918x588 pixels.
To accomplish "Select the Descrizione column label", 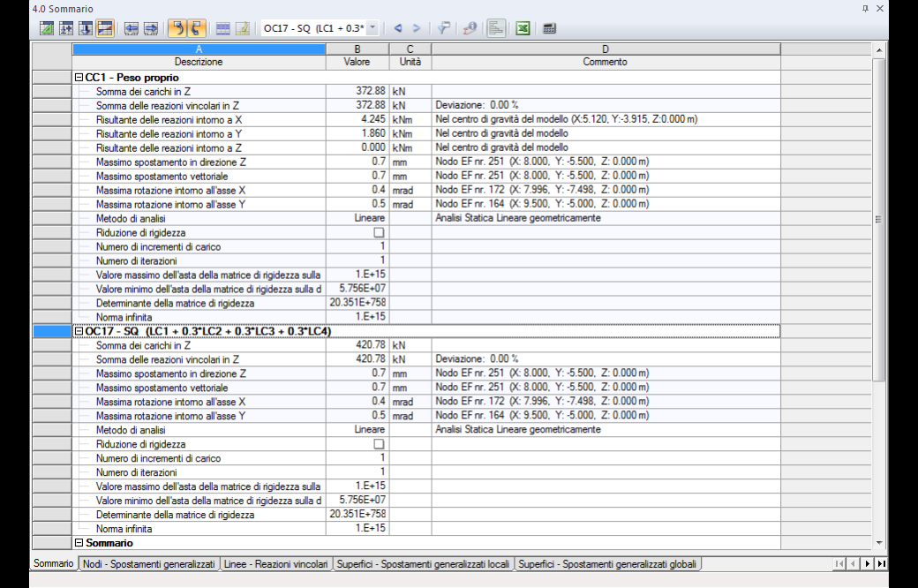I will (x=199, y=62).
